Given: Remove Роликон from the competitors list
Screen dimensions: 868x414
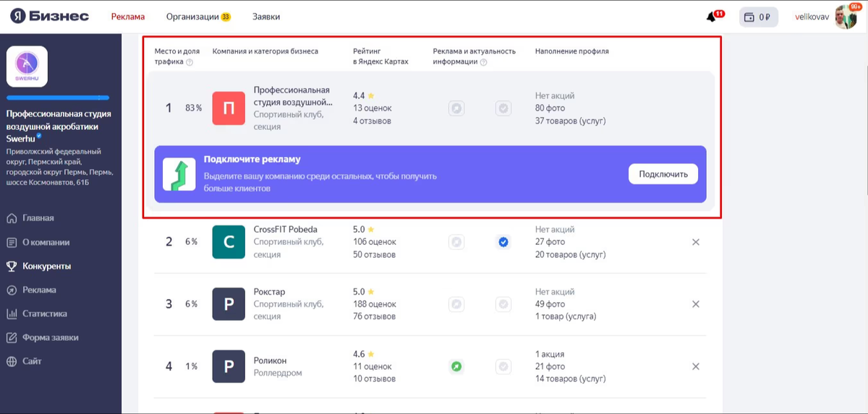Looking at the screenshot, I should (696, 366).
